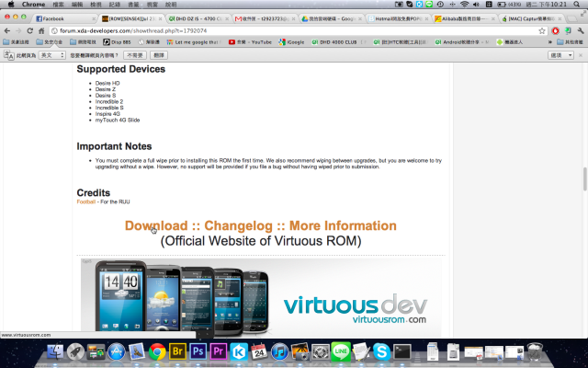The height and width of the screenshot is (368, 588).
Task: Go back with the Chrome back arrow
Action: (x=6, y=30)
